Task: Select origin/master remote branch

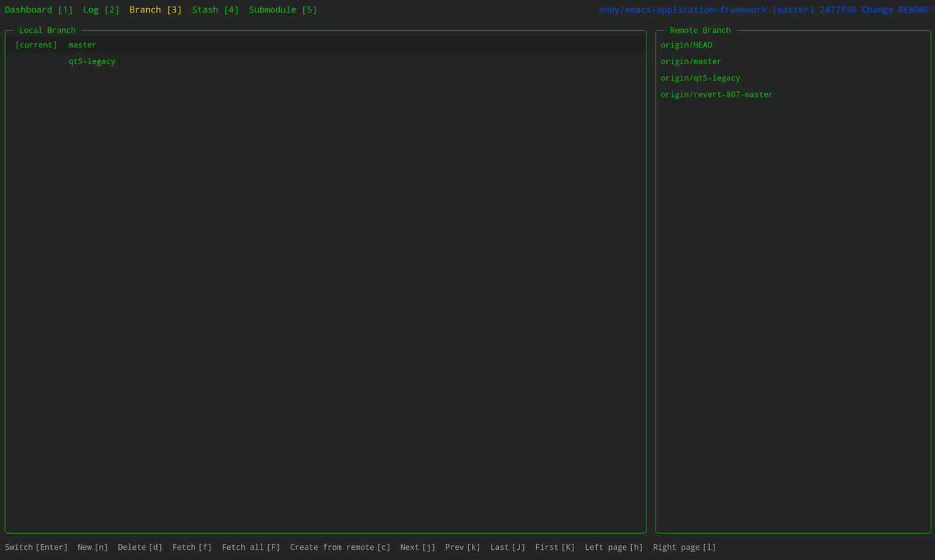Action: pyautogui.click(x=691, y=61)
